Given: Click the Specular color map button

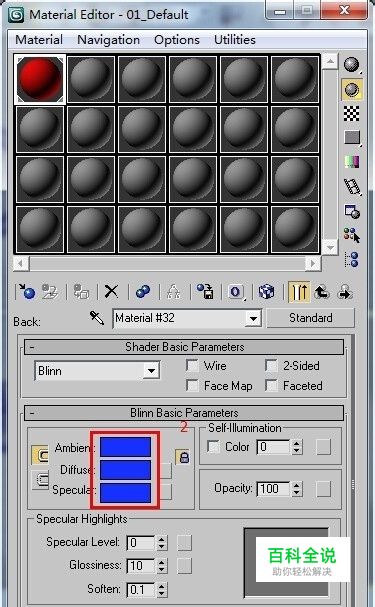Looking at the screenshot, I should tap(166, 492).
